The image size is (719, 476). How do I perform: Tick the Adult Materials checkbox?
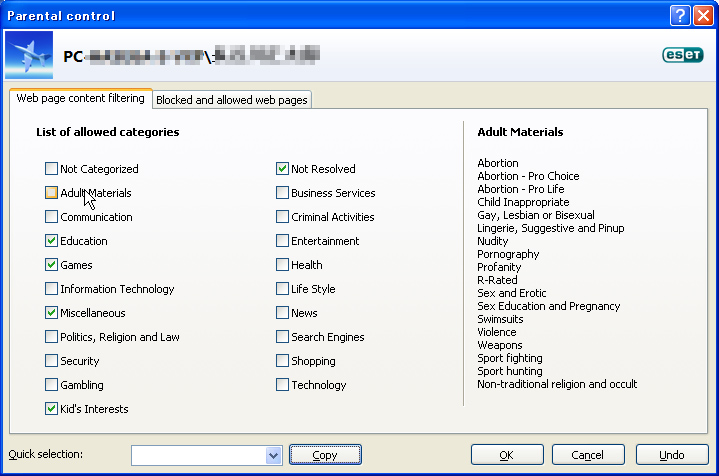pyautogui.click(x=51, y=193)
